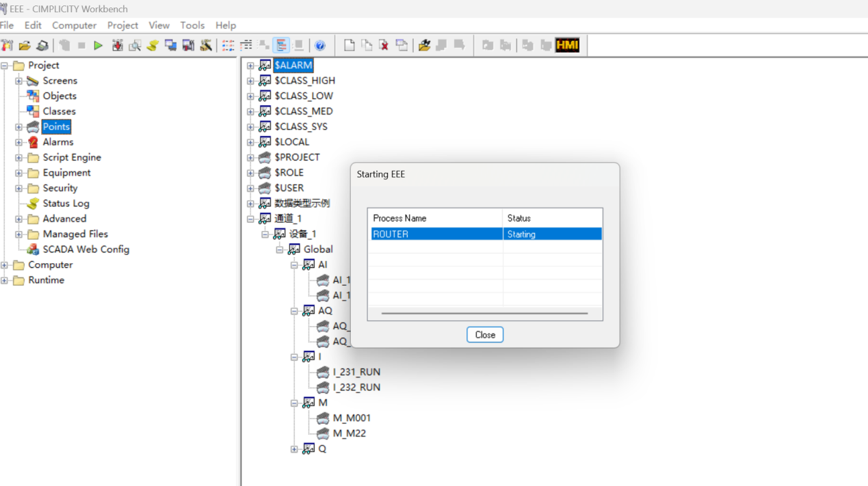Select the ROUTER process row
The height and width of the screenshot is (486, 868).
pyautogui.click(x=485, y=234)
